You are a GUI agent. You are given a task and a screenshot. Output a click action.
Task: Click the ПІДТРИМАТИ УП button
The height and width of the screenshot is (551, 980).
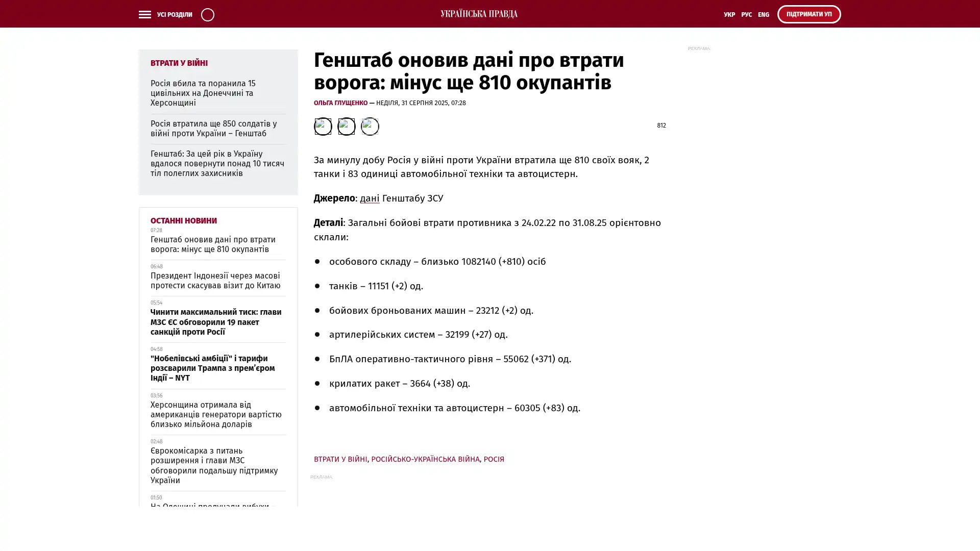tap(808, 14)
